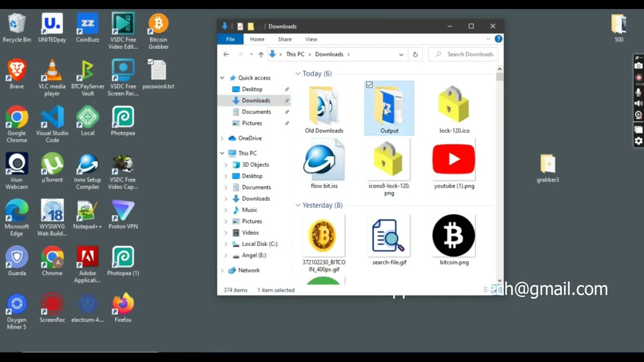Open Oxygen Miner 5 shortcut
Viewport: 644px width, 362px height.
(x=17, y=311)
